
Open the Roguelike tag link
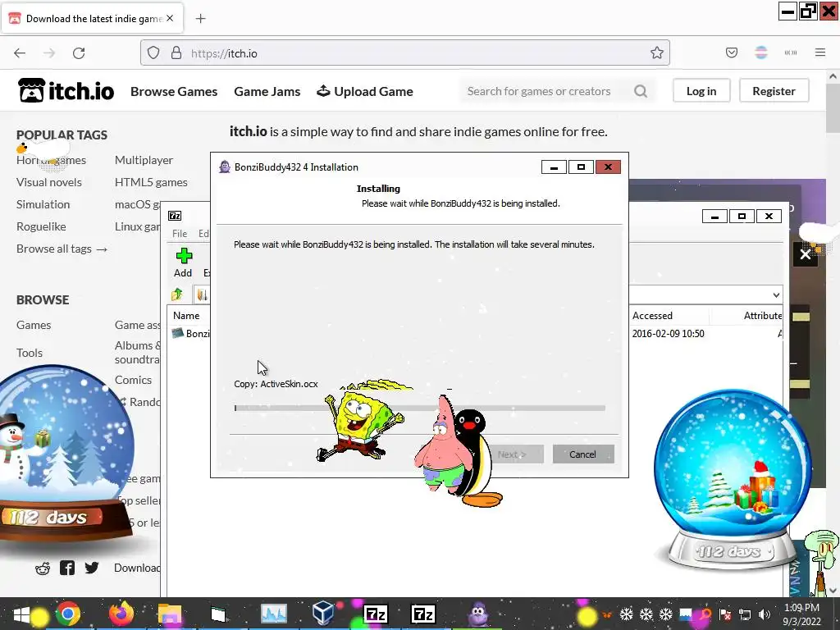[41, 226]
